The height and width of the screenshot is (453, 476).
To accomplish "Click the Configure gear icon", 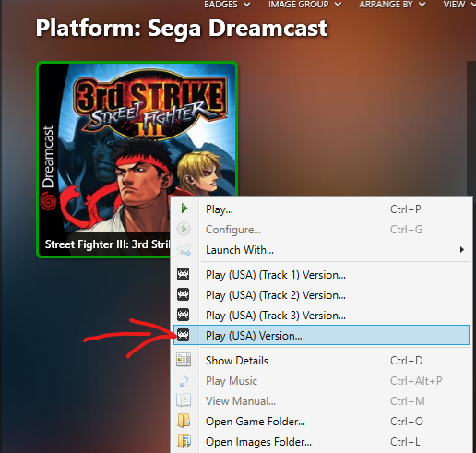I will point(184,229).
